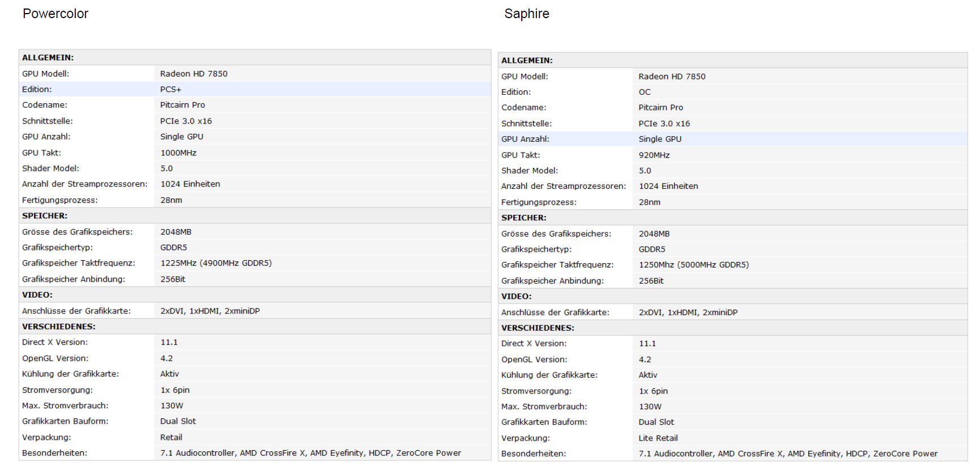The image size is (980, 474).
Task: Click the 1000MHz GPU Takt value
Action: tap(178, 153)
